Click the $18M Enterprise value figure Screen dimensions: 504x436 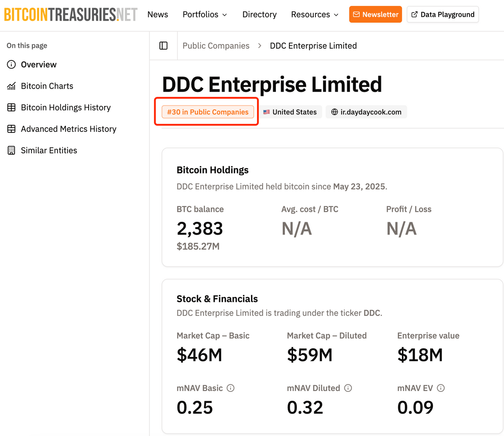coord(420,355)
